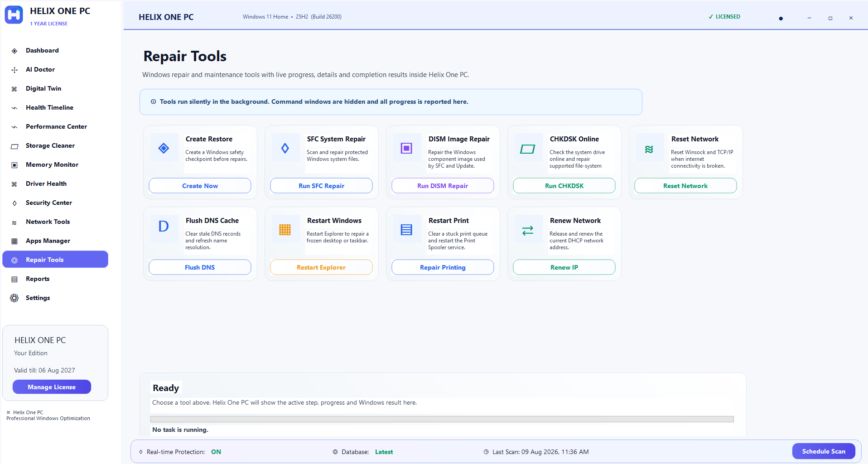Select Driver Health in sidebar
Screen dimensions: 868x464
coord(55,184)
